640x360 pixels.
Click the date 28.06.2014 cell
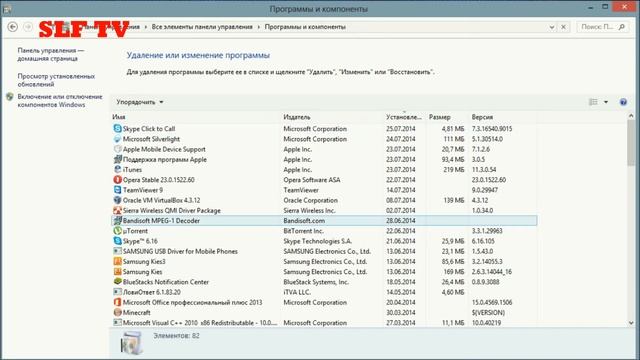coord(400,220)
